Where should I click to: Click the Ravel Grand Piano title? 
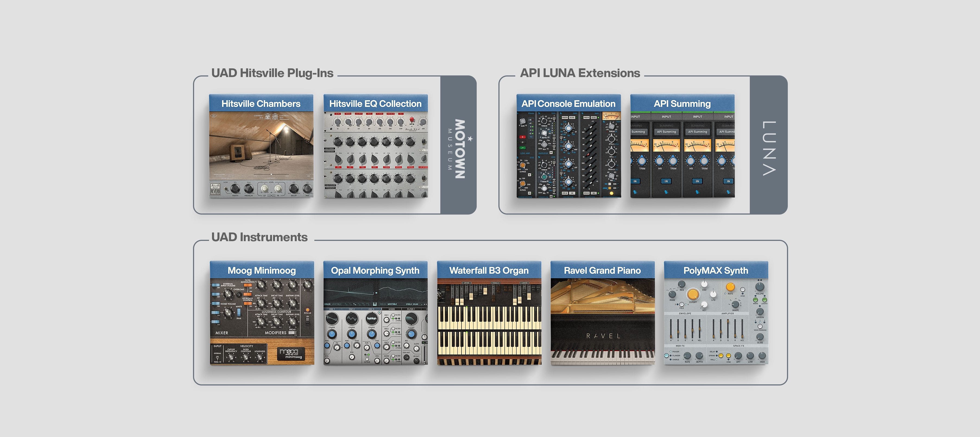pyautogui.click(x=602, y=270)
